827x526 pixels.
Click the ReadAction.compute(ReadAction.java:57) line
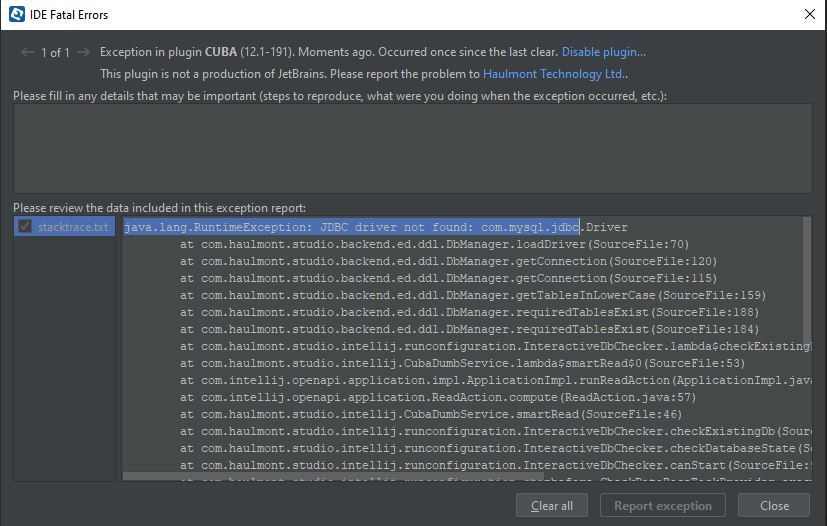pyautogui.click(x=438, y=397)
